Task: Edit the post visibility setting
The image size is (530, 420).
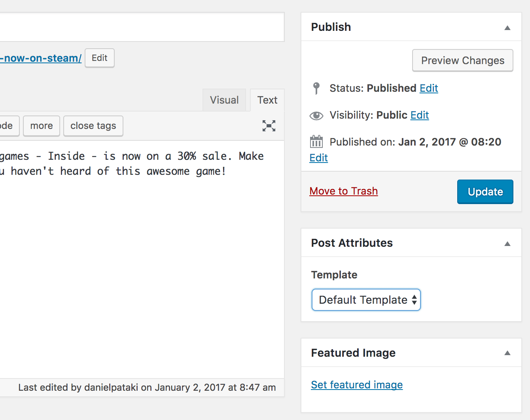Action: point(420,115)
